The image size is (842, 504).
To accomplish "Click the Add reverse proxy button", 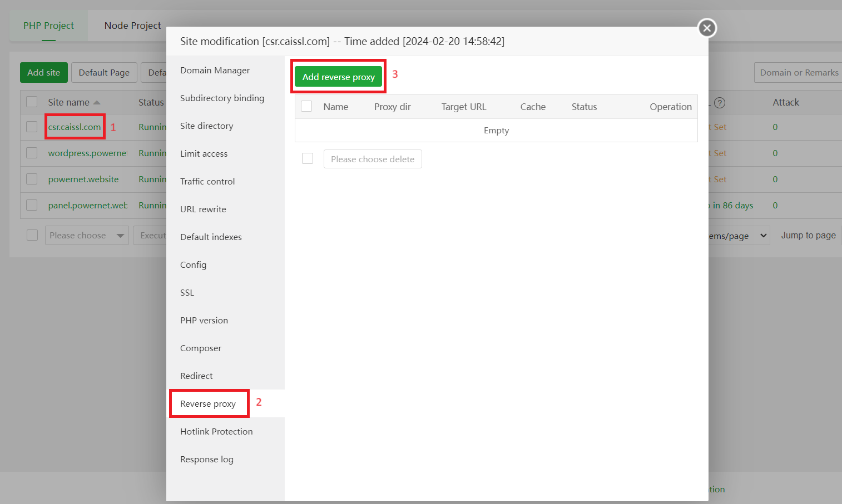I will (x=338, y=77).
